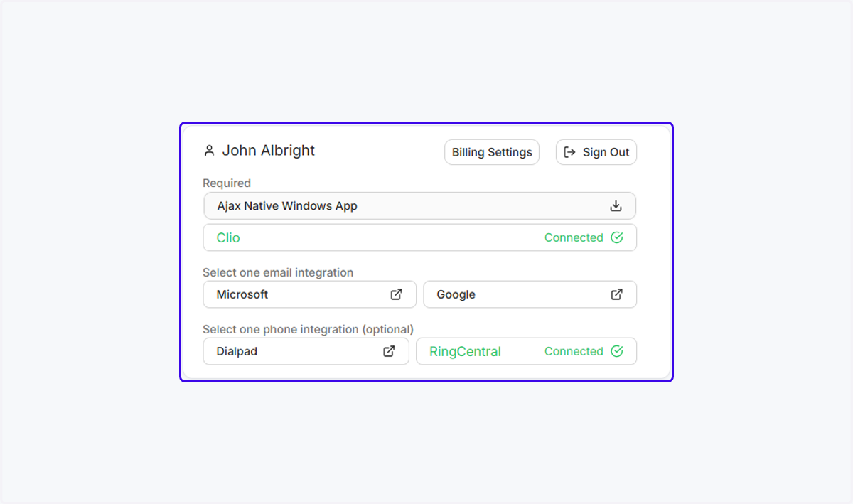Click the Required section label

[227, 183]
